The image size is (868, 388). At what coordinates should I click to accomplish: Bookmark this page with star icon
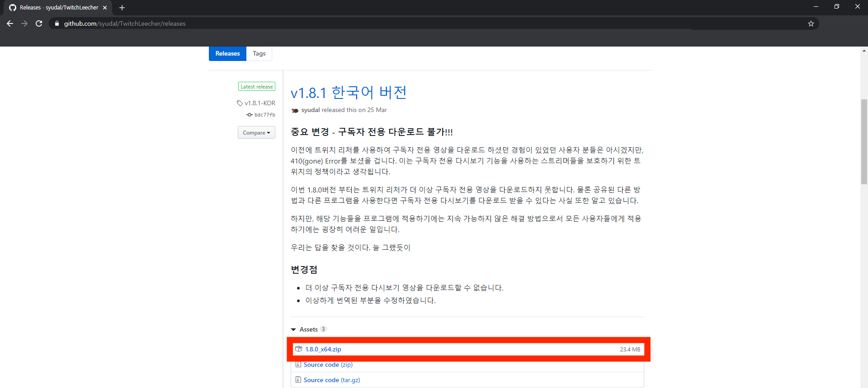[811, 23]
